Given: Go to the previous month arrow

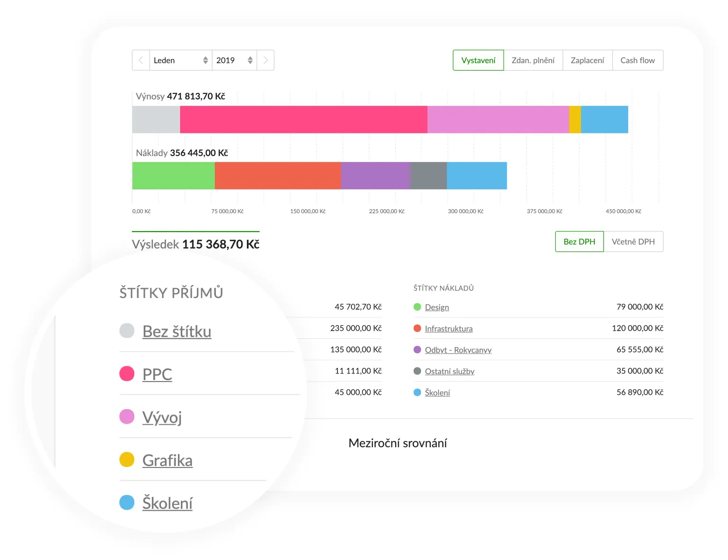Looking at the screenshot, I should (140, 60).
